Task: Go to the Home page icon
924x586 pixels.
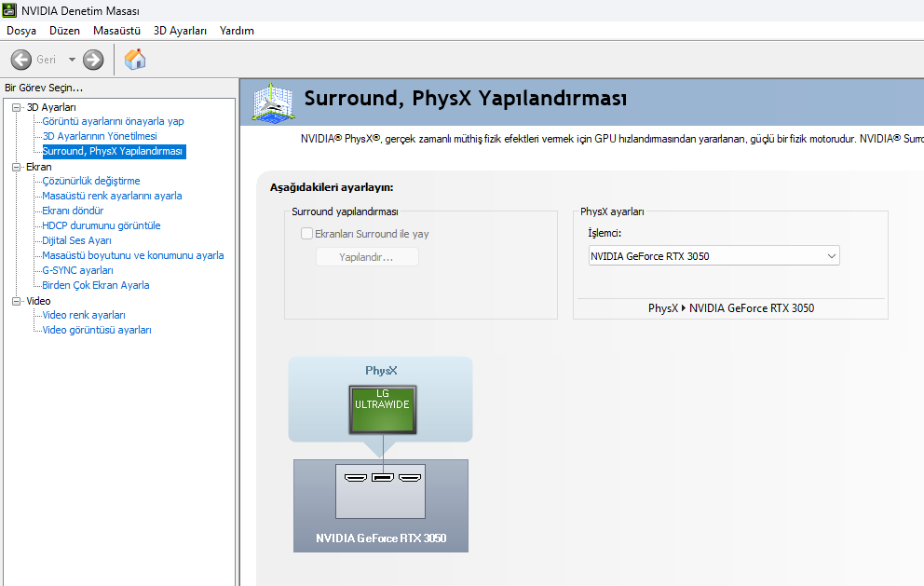Action: (135, 60)
